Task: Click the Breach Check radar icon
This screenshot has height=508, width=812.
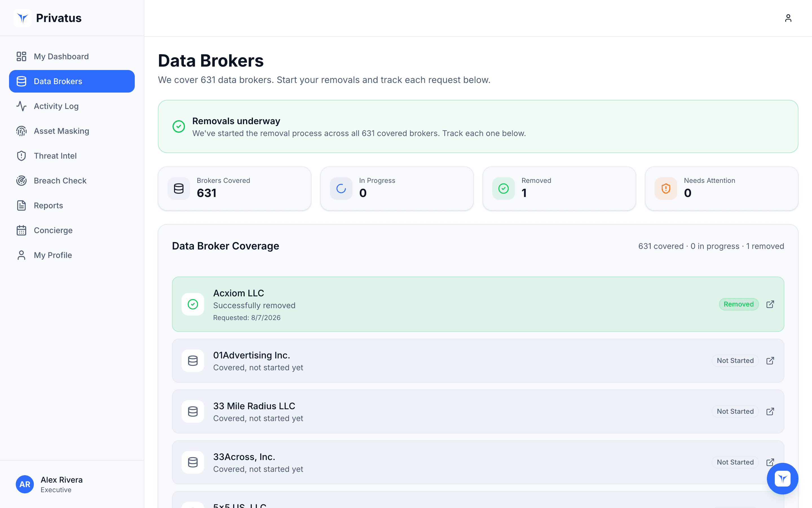Action: tap(21, 181)
